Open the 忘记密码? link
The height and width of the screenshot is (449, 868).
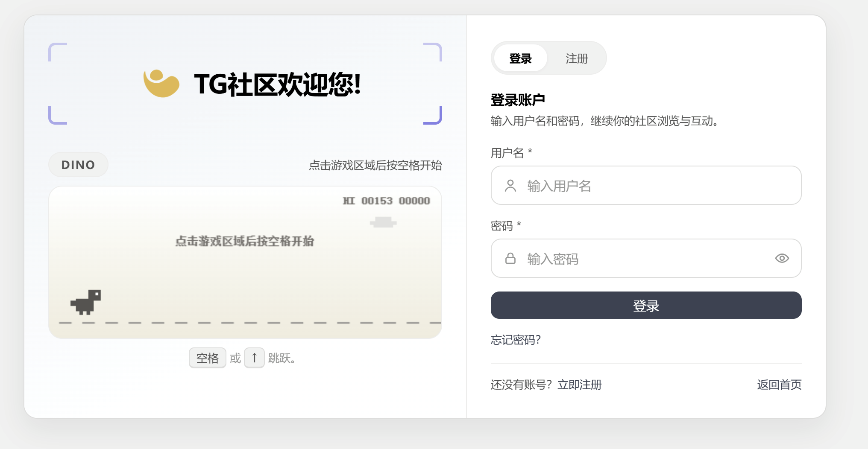(516, 340)
